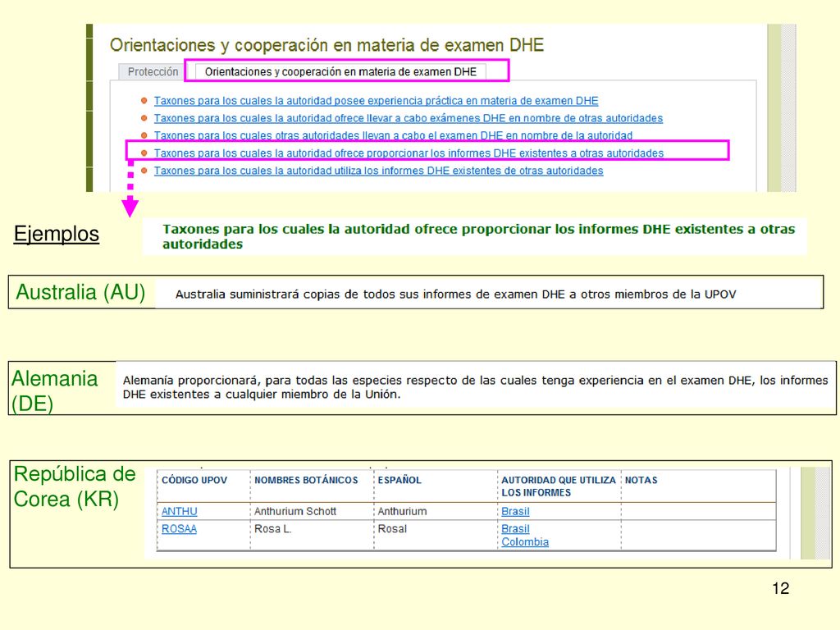Image resolution: width=840 pixels, height=630 pixels.
Task: Open link on proporcionar informes DHE existentes
Action: point(409,153)
